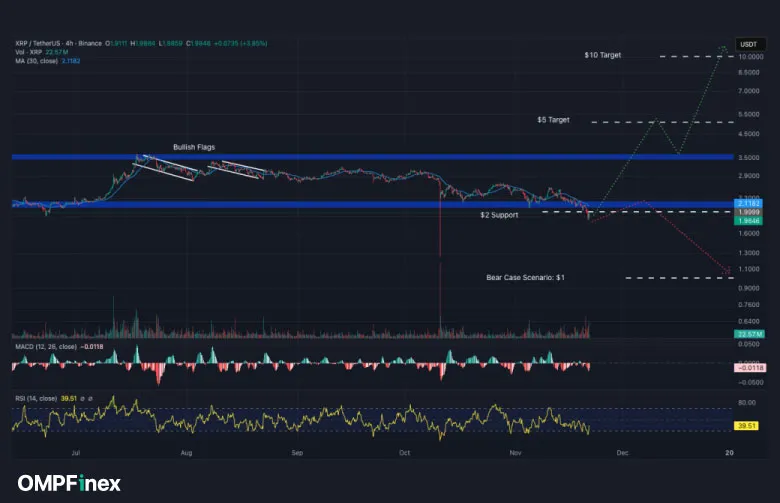
Task: Click the OMPFinex logo
Action: [68, 483]
